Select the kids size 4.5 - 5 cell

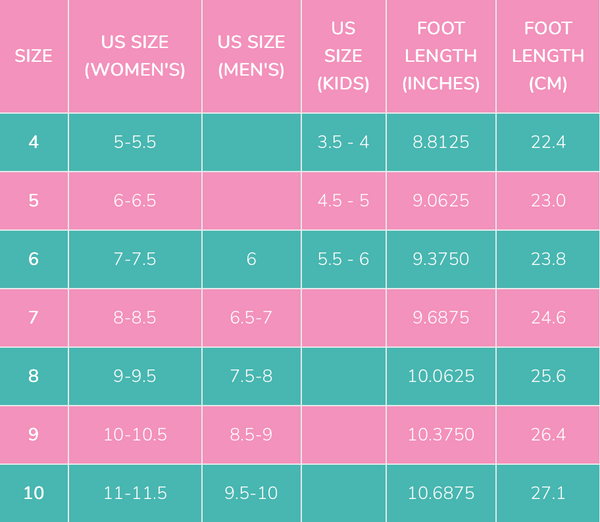(x=343, y=200)
